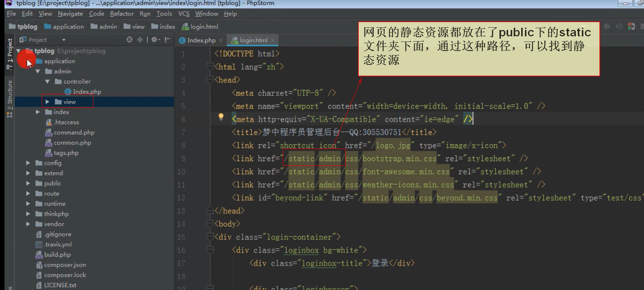Expand the public folder
This screenshot has width=644, height=290.
tap(28, 183)
